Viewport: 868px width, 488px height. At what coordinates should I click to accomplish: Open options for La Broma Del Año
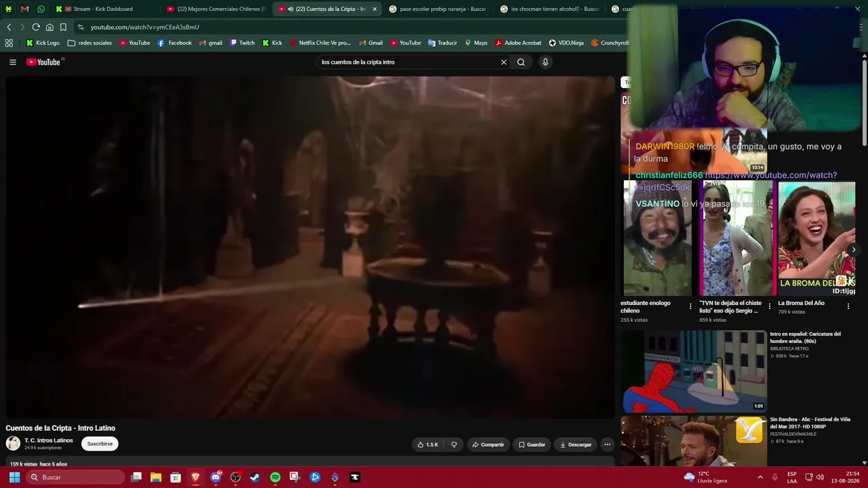[x=848, y=306]
